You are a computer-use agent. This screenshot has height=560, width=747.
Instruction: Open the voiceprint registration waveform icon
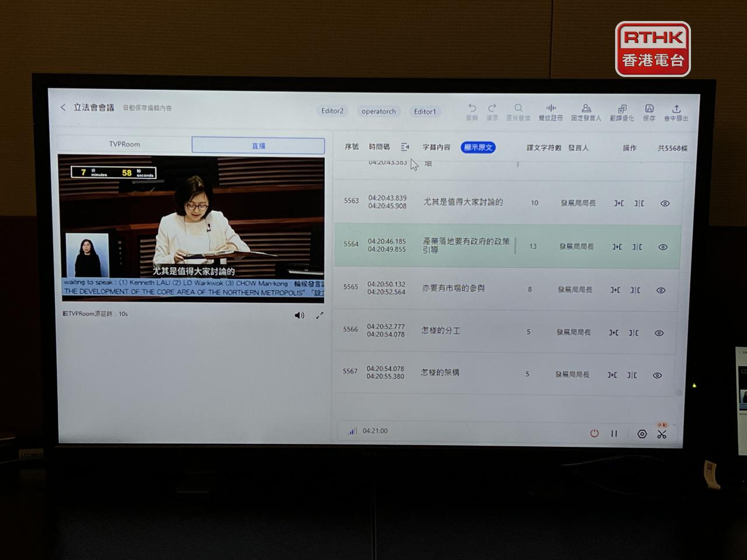click(550, 108)
